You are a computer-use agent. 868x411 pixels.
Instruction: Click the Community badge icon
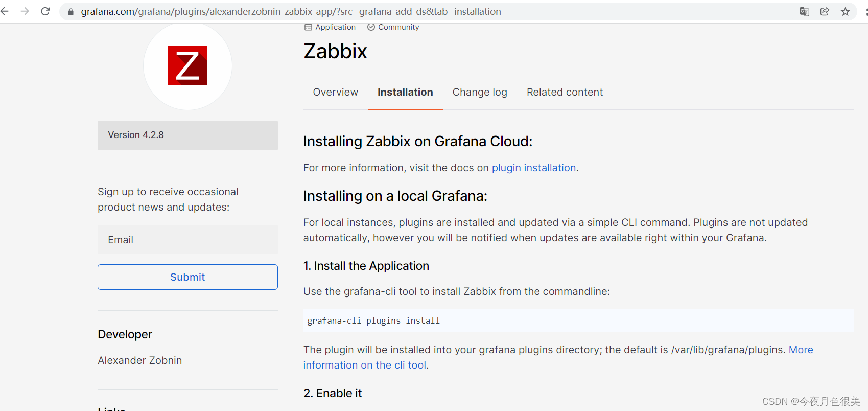pyautogui.click(x=371, y=27)
